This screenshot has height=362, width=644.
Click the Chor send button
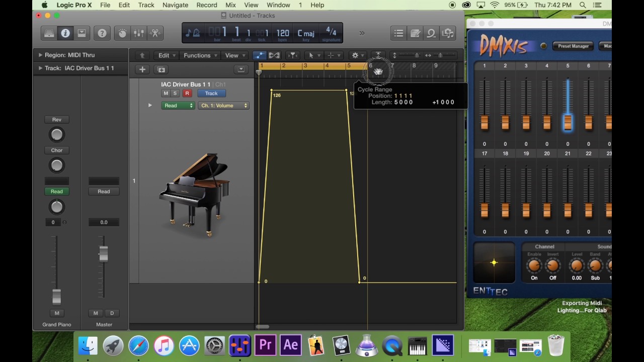click(x=57, y=150)
